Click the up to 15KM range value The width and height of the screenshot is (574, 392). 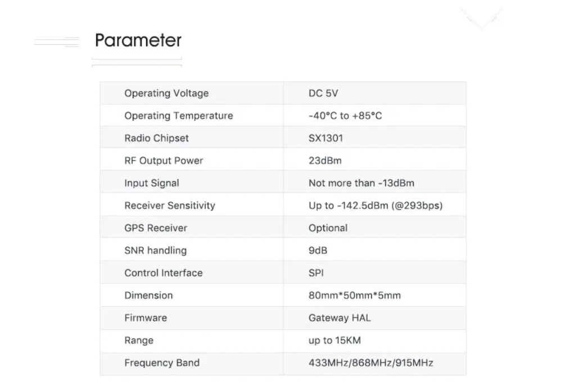[335, 340]
